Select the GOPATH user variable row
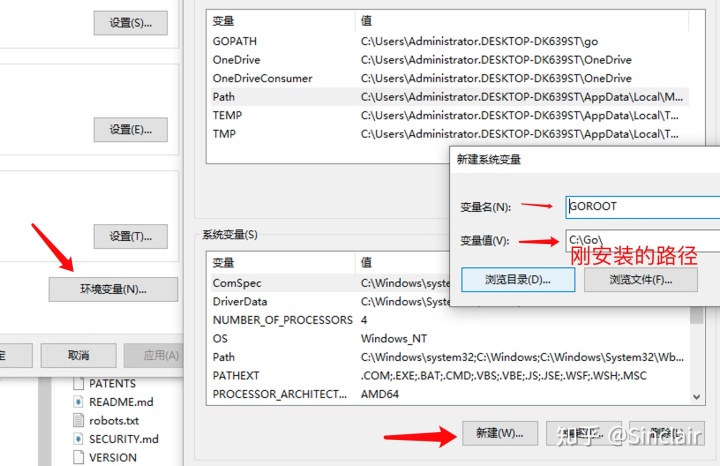Screen dimensions: 720x466 (x=450, y=41)
